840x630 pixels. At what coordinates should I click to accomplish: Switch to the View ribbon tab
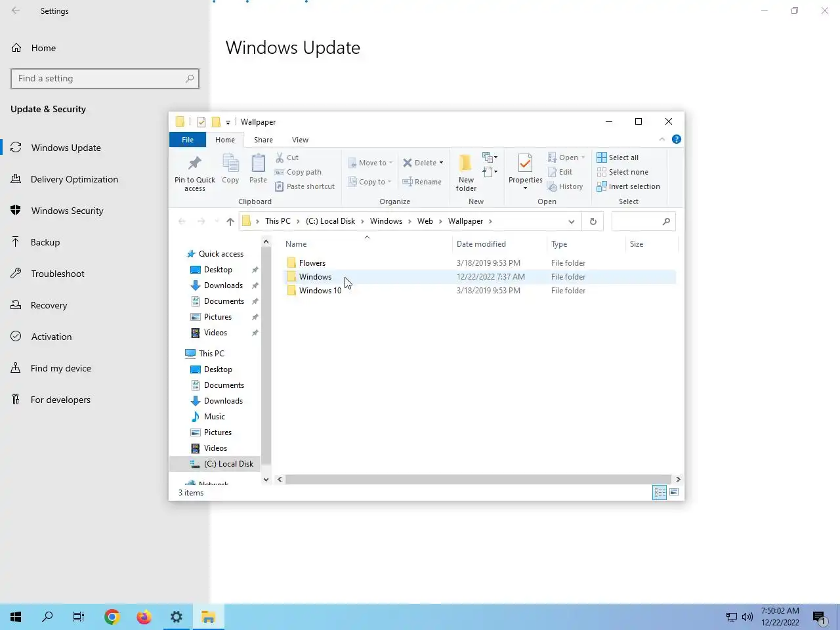point(300,140)
